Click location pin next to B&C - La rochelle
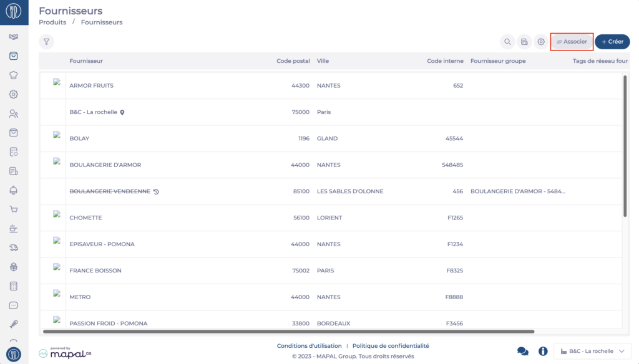The height and width of the screenshot is (364, 639). click(x=122, y=112)
